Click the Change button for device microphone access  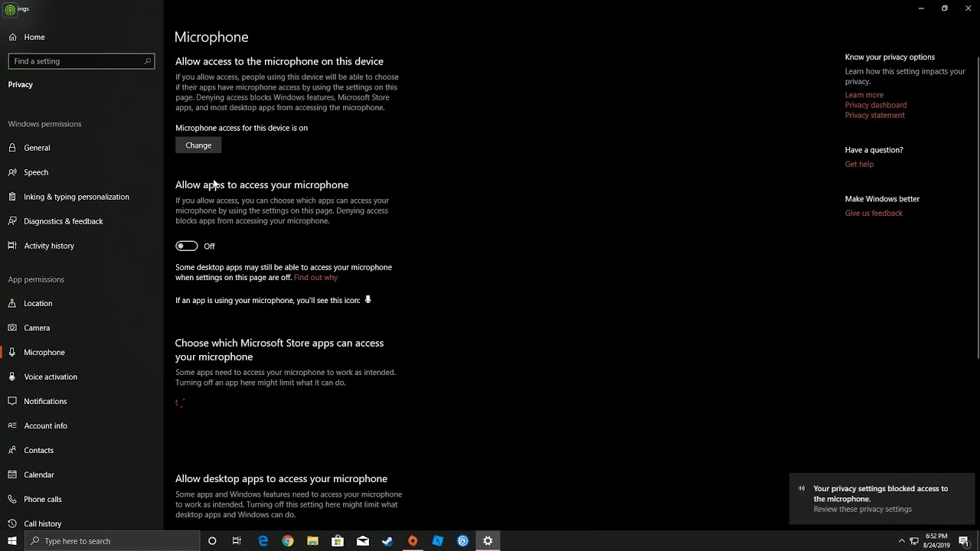(198, 145)
